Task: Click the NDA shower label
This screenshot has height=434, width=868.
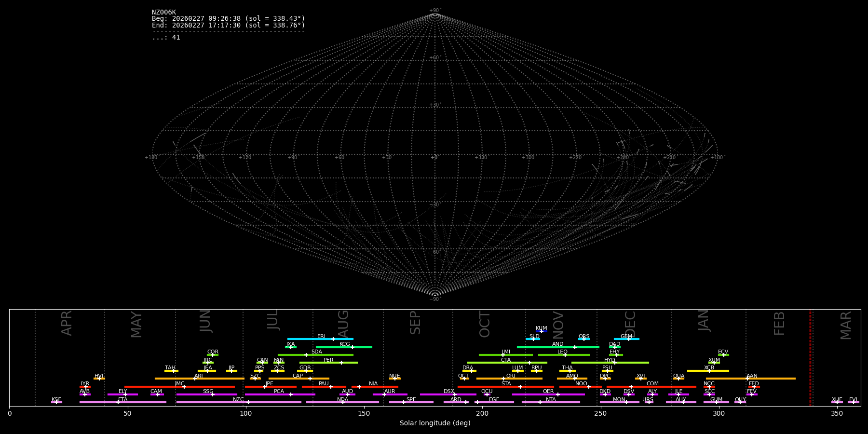Action: tap(342, 400)
